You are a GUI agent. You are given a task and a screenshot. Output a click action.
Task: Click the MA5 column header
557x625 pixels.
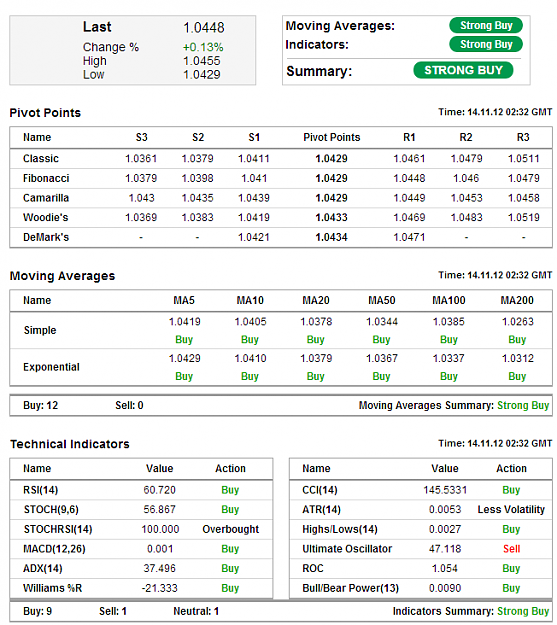184,301
